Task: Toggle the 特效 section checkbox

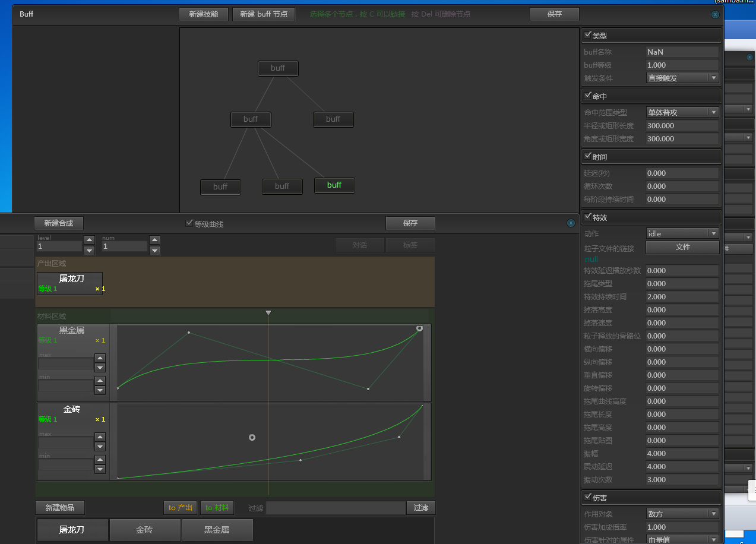Action: click(588, 217)
